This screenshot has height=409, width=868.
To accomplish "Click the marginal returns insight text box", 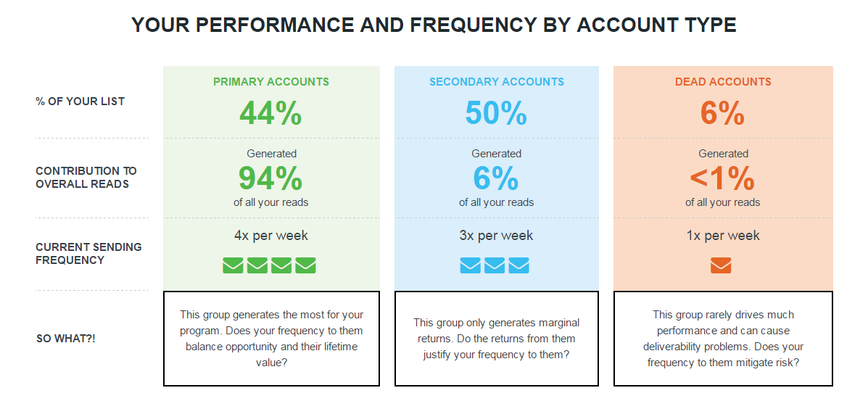I will 497,339.
